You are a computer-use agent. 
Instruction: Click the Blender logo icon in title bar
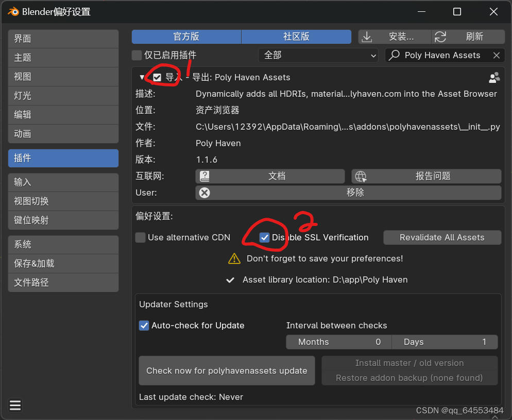click(13, 12)
